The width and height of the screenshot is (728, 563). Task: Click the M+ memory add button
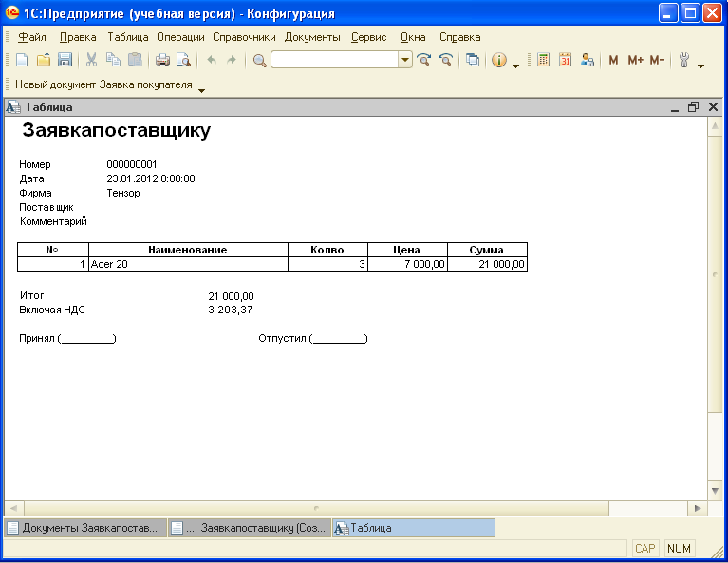click(x=635, y=60)
